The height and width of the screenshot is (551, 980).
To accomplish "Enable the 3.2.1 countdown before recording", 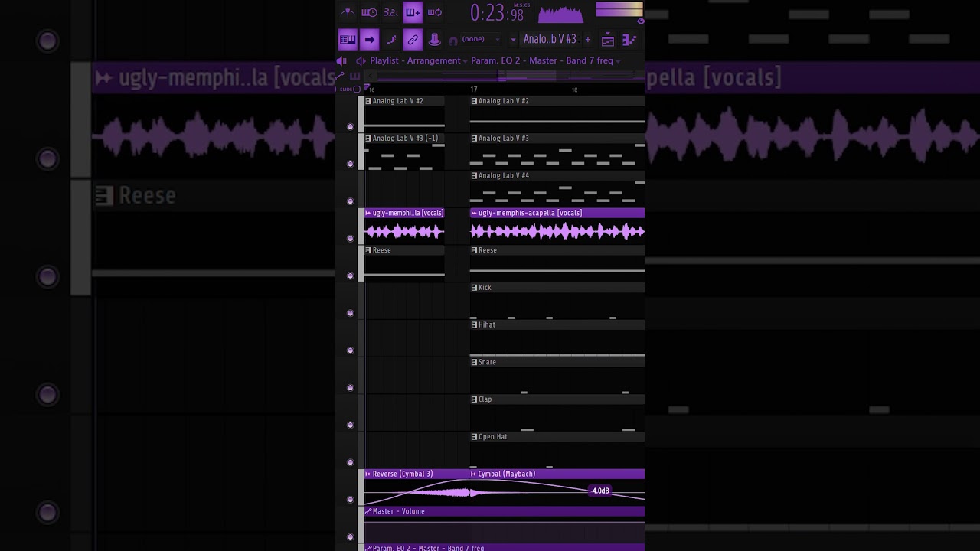I will point(390,12).
